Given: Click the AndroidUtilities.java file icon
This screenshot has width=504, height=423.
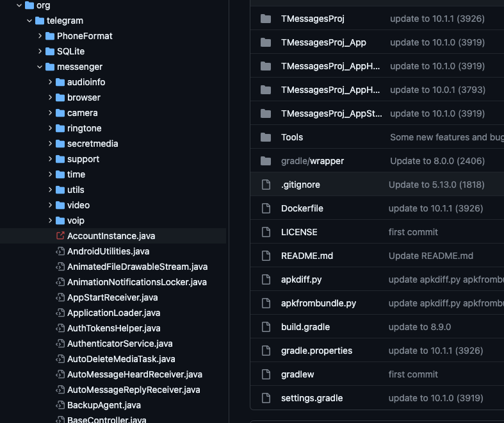Looking at the screenshot, I should pos(60,251).
